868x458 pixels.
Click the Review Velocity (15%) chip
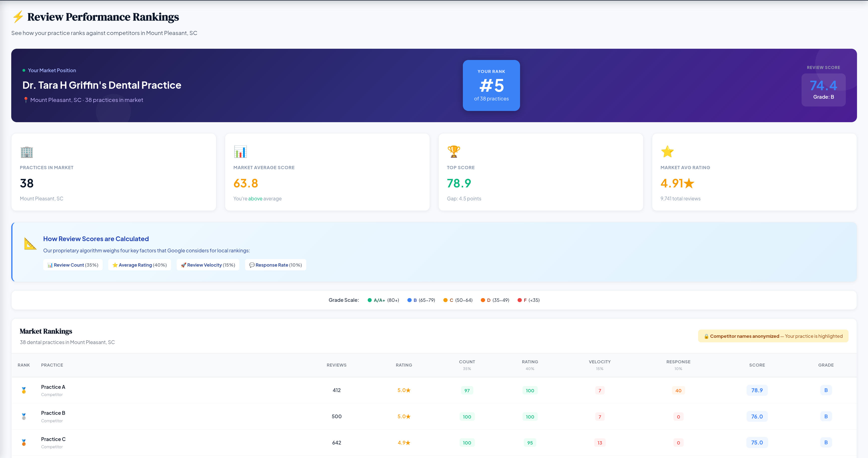(x=208, y=265)
